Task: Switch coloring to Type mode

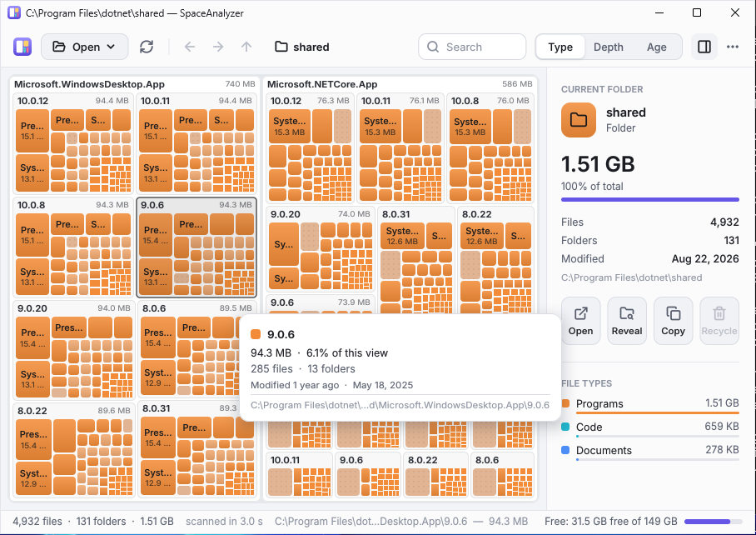Action: tap(560, 47)
